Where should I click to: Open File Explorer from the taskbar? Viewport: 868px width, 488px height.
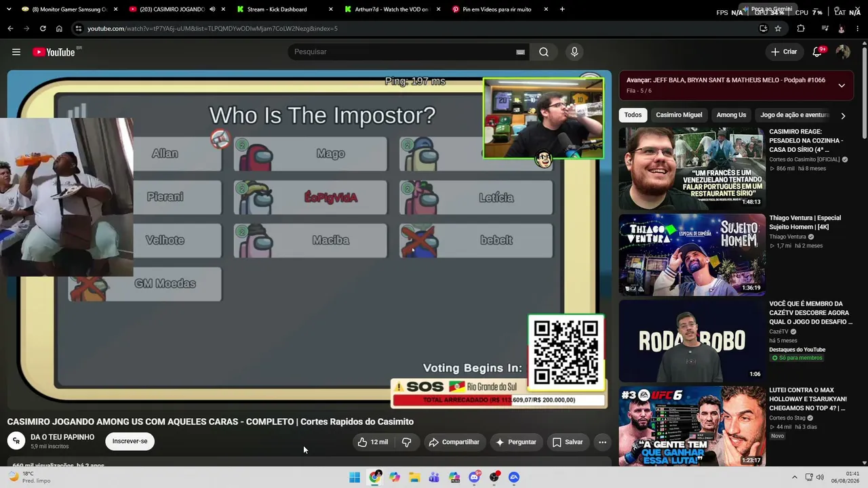414,477
